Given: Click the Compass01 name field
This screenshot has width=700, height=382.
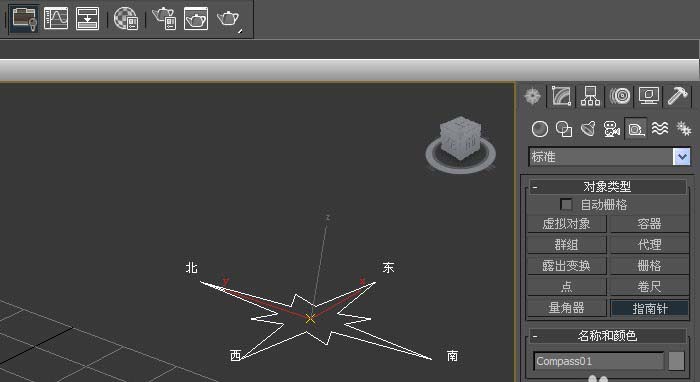Looking at the screenshot, I should [x=599, y=361].
